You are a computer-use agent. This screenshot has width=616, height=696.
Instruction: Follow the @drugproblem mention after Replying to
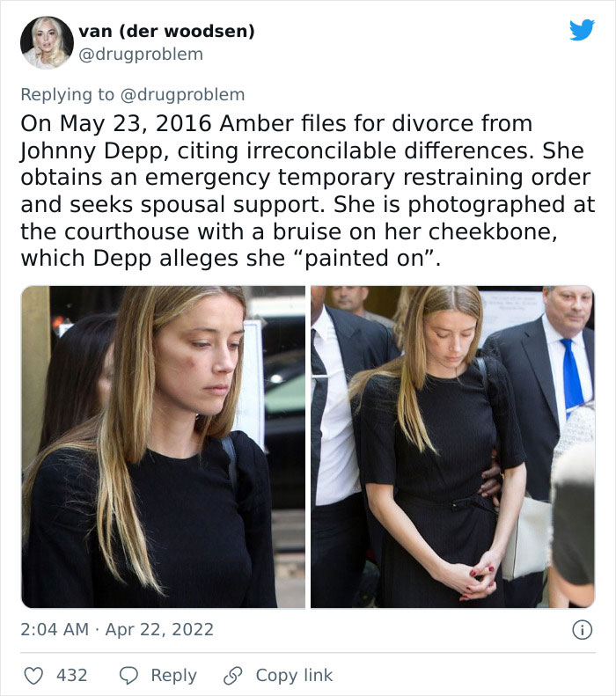pyautogui.click(x=182, y=94)
